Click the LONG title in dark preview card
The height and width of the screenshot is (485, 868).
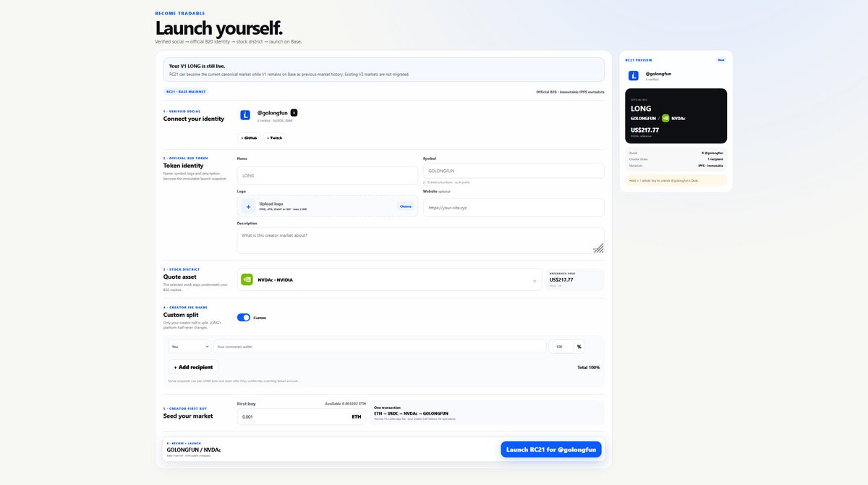[x=641, y=109]
